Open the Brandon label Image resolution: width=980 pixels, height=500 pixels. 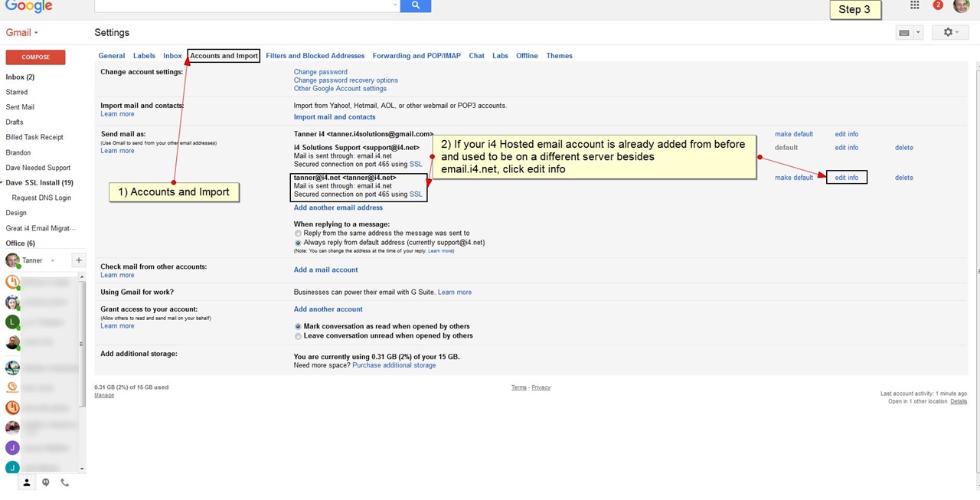[18, 152]
